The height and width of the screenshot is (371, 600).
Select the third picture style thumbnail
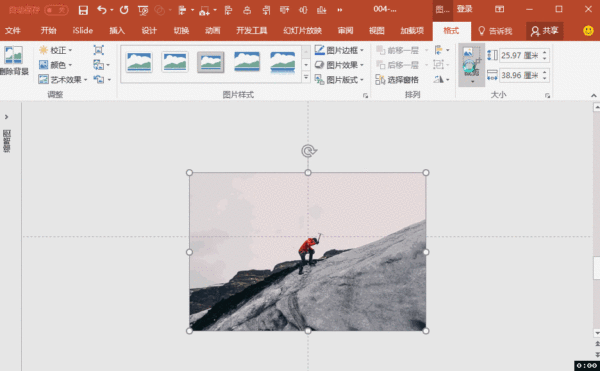210,62
